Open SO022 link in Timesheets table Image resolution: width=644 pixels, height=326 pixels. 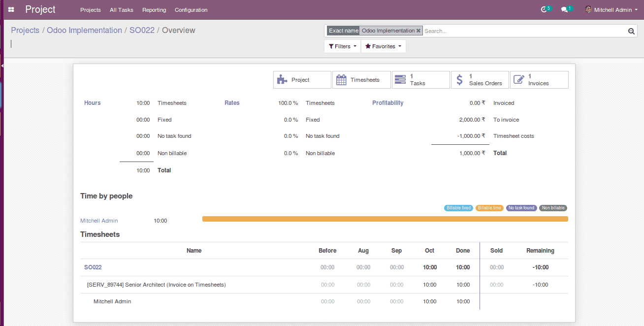93,267
